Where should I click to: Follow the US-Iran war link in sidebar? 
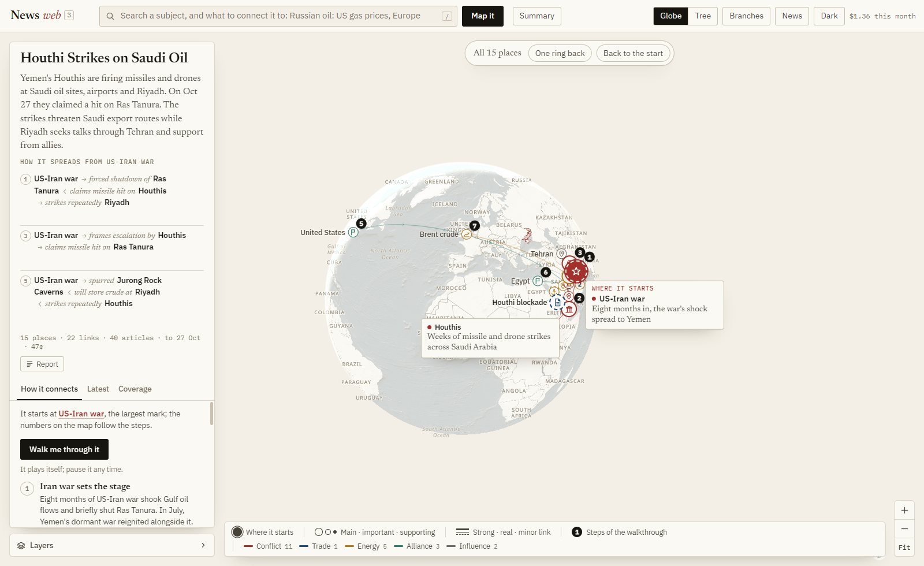click(x=81, y=414)
